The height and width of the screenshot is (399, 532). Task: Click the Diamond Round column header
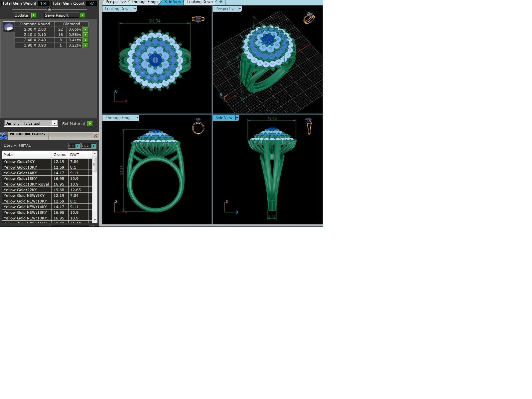pos(35,24)
